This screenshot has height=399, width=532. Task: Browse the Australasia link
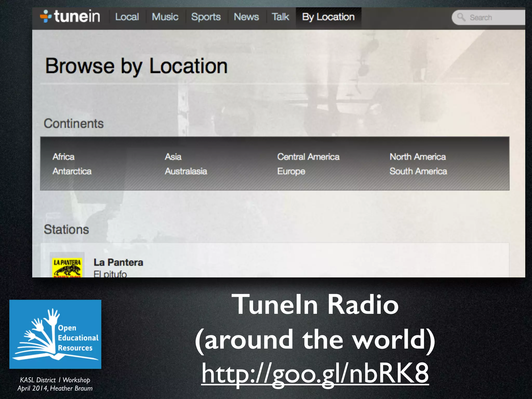[x=186, y=171]
